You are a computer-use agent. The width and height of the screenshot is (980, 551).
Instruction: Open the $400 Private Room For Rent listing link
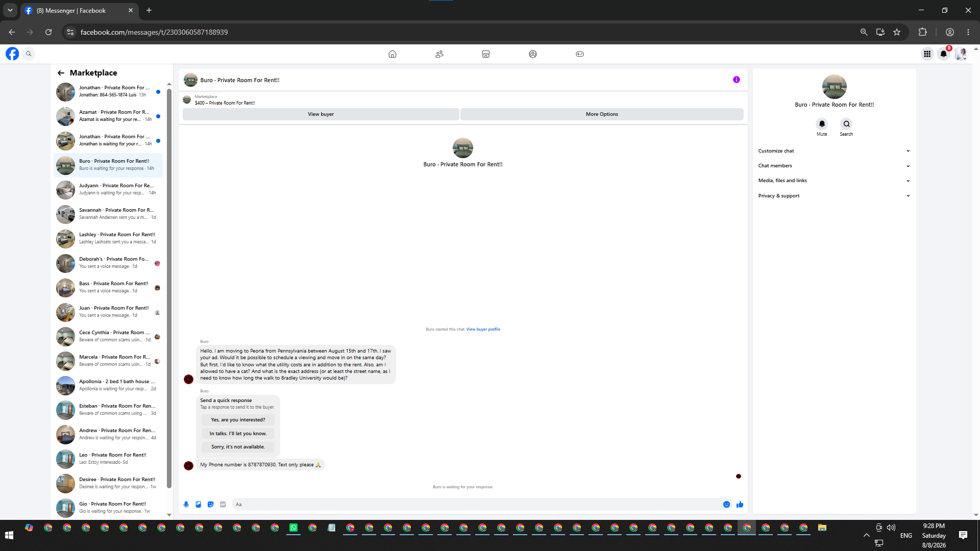225,103
